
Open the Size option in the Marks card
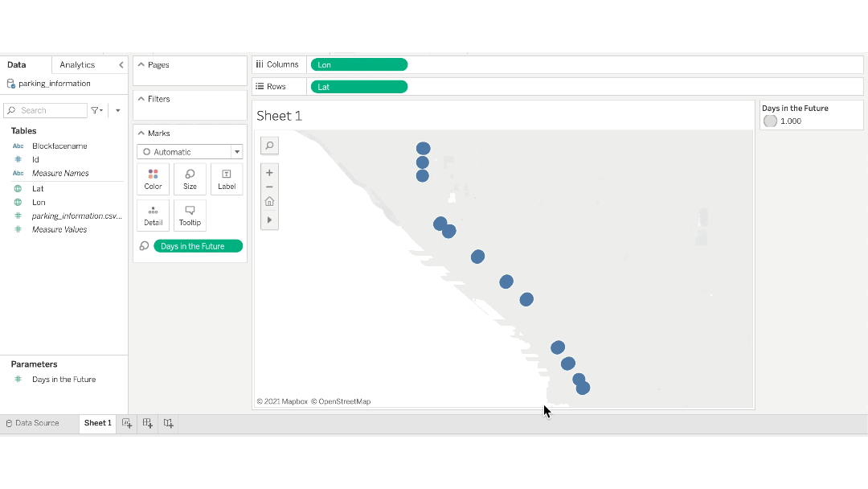pos(190,178)
